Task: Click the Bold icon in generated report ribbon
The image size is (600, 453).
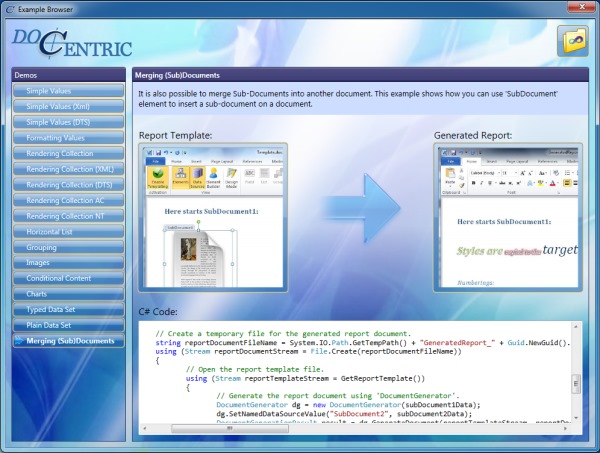Action: click(x=473, y=183)
